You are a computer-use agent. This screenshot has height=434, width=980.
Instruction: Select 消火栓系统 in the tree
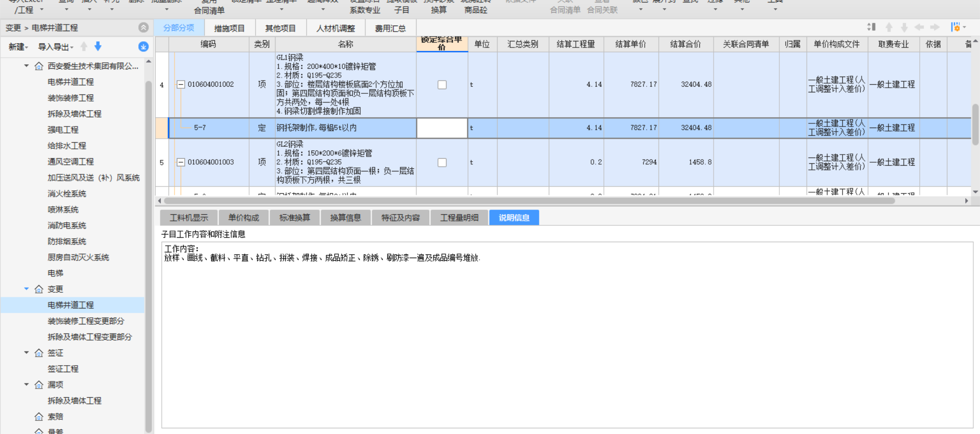67,194
